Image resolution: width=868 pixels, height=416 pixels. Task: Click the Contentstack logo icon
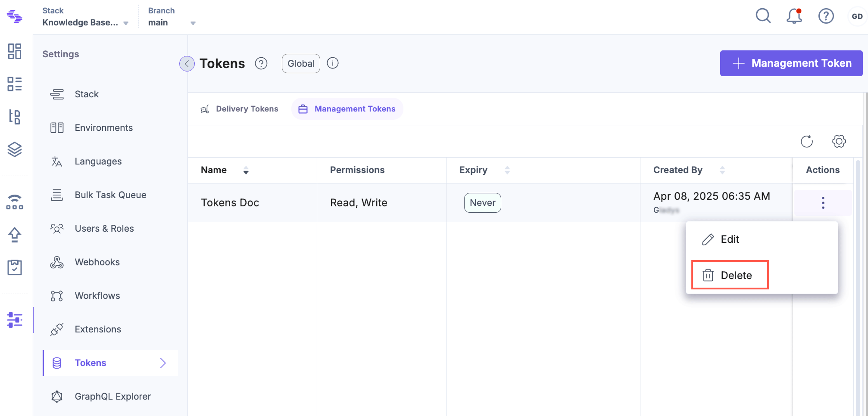(14, 16)
